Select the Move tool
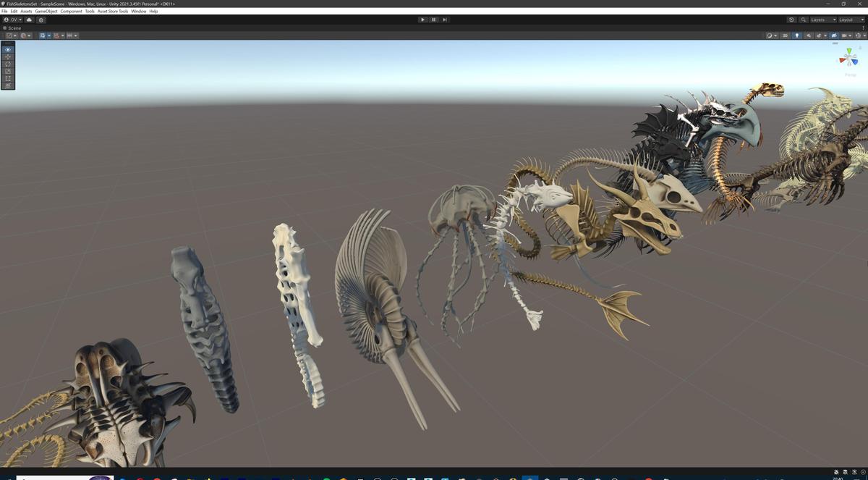The image size is (868, 480). (7, 56)
